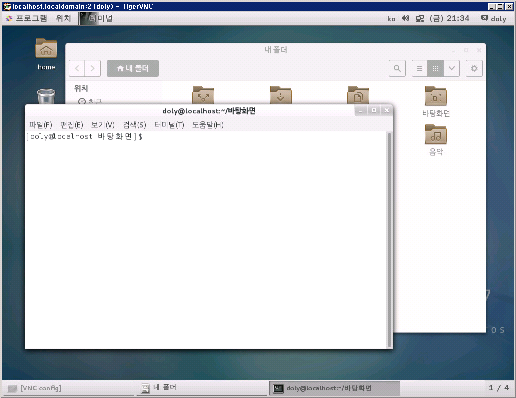Expand the view options dropdown arrow
This screenshot has width=516, height=398.
click(452, 68)
